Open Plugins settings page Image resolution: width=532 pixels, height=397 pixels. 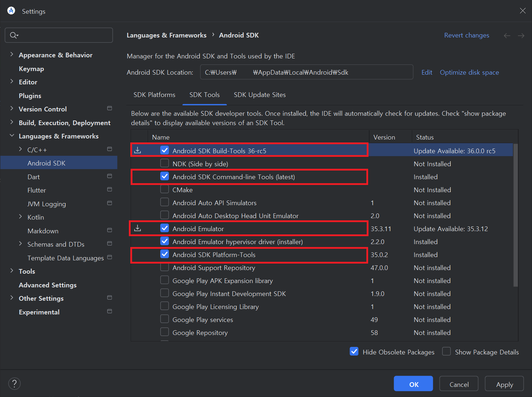coord(30,96)
